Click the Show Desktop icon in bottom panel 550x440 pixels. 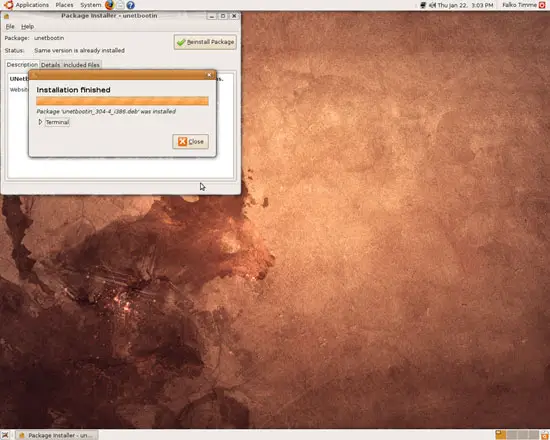pos(5,435)
